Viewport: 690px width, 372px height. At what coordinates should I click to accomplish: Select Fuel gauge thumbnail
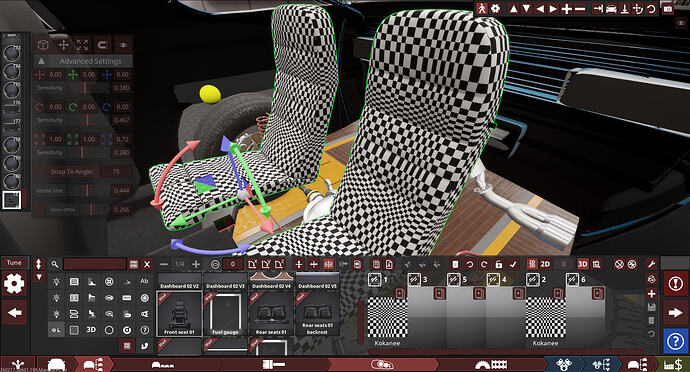(x=225, y=313)
